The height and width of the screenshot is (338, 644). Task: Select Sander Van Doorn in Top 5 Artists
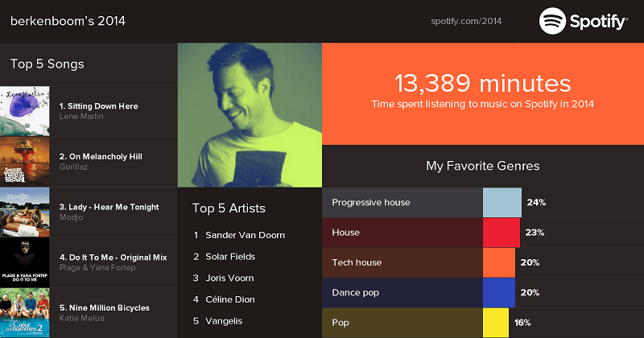(245, 235)
